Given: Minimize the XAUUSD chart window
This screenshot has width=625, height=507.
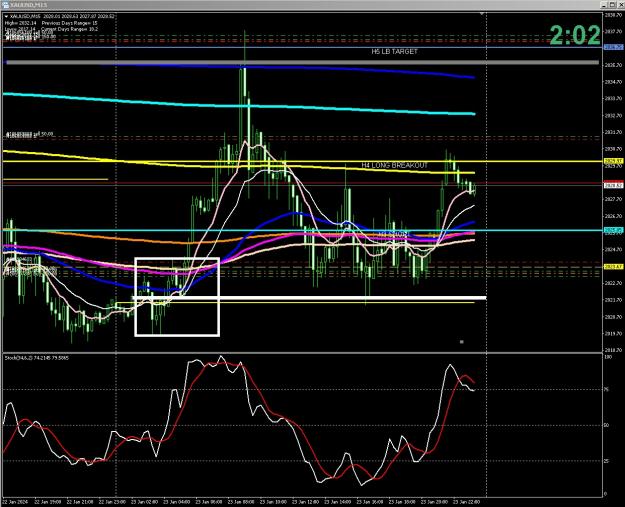Looking at the screenshot, I should coord(605,5).
